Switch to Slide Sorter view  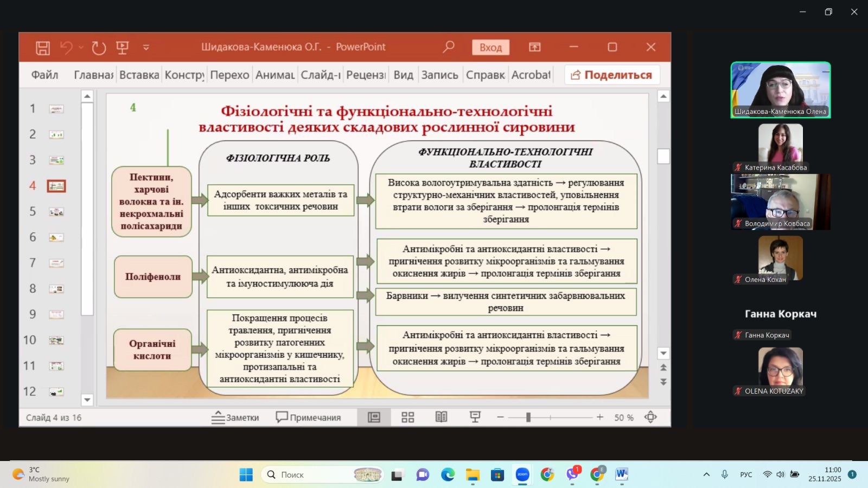pos(407,417)
